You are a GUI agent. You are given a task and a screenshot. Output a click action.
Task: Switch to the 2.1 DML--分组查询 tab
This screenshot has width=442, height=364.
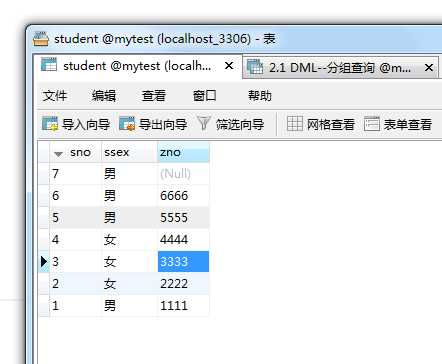coord(340,68)
